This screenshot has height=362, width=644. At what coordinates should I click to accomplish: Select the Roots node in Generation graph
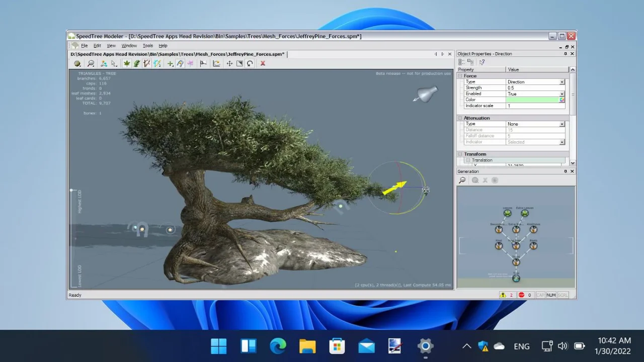533,246
